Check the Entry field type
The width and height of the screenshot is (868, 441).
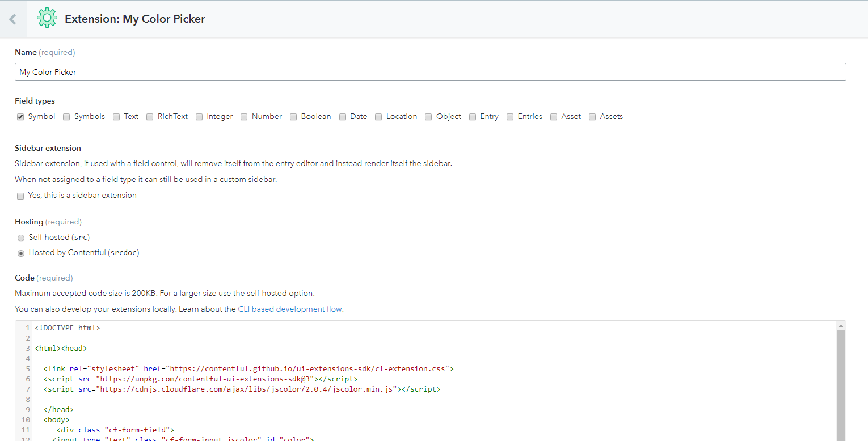pos(473,117)
